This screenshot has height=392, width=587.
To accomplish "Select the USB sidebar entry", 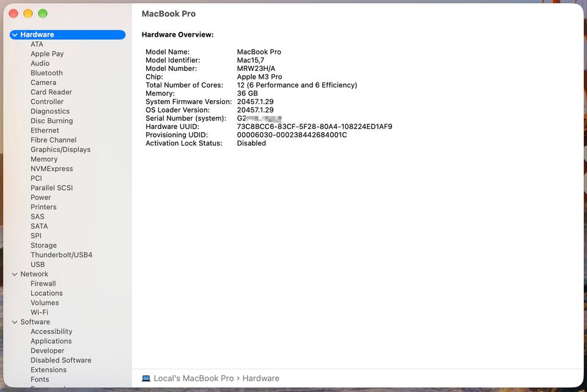I will [x=37, y=264].
